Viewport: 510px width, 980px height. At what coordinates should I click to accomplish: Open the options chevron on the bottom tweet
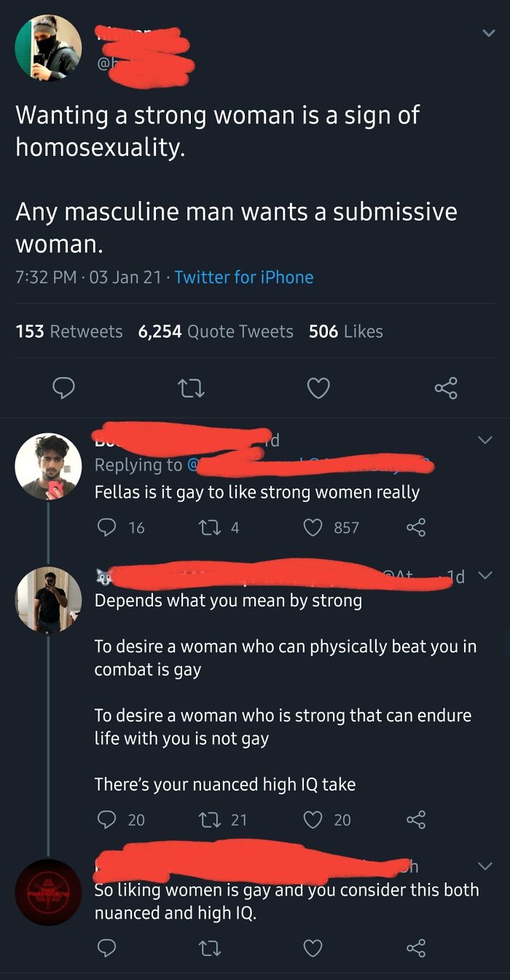coord(485,866)
